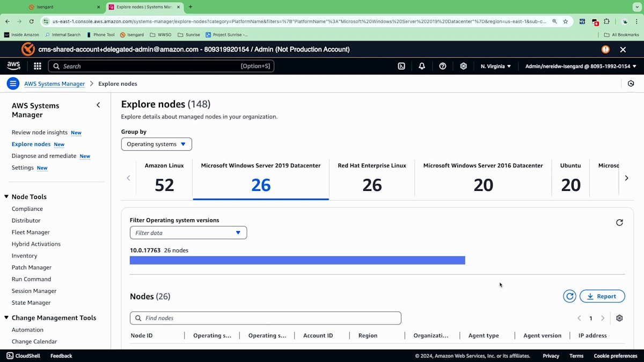
Task: Select the Ubuntu 20 nodes tab
Action: (x=570, y=179)
